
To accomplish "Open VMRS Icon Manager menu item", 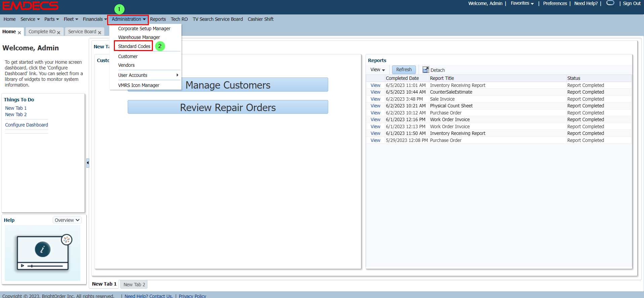I will click(x=138, y=85).
